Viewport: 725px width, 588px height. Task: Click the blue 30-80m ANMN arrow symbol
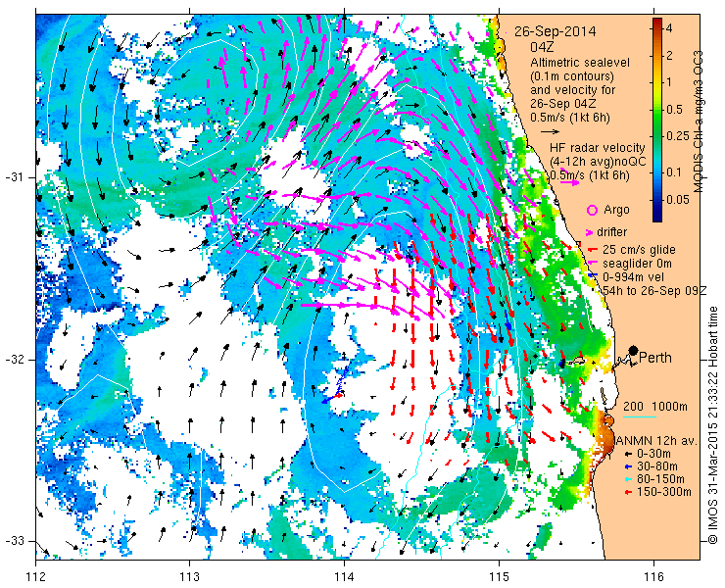[627, 466]
